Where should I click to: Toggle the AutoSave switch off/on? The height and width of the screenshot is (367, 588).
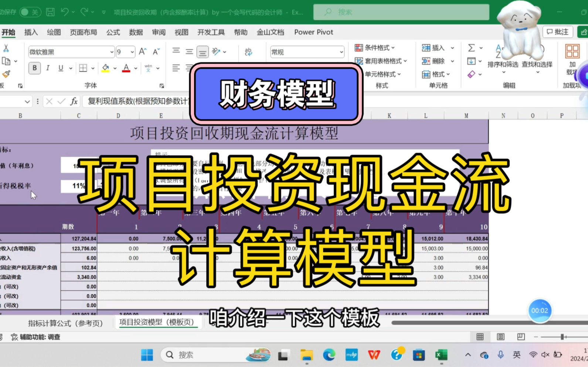(x=30, y=12)
